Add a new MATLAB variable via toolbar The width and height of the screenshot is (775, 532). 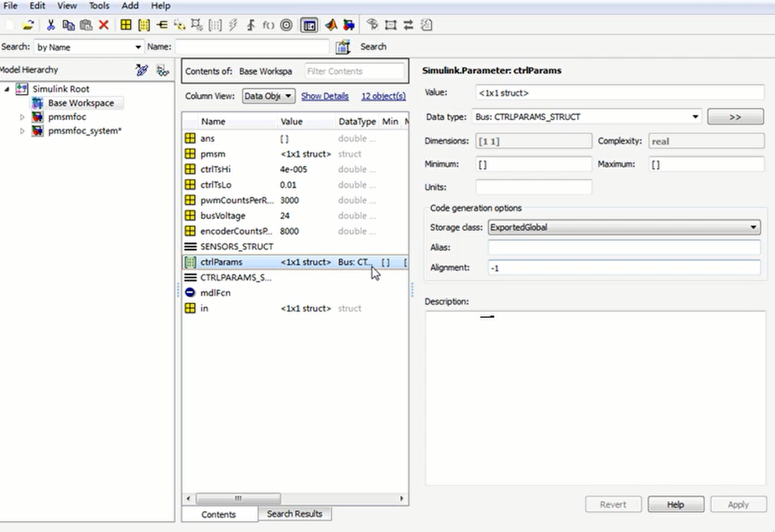(126, 25)
